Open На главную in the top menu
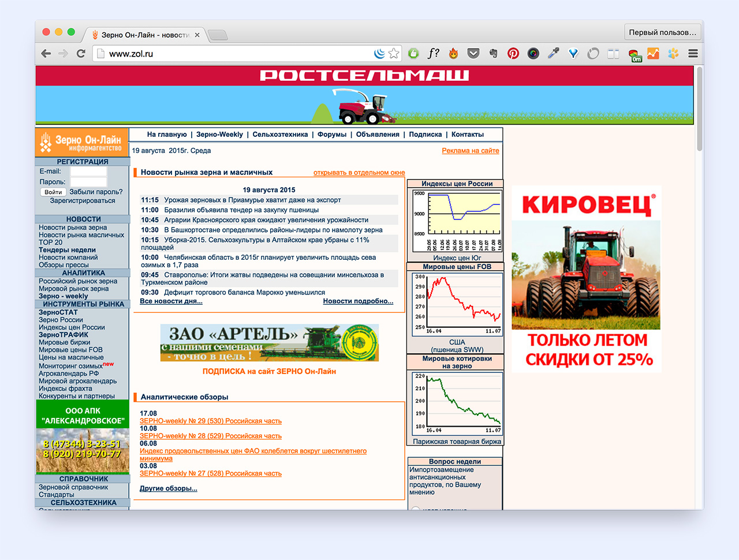 [x=167, y=135]
